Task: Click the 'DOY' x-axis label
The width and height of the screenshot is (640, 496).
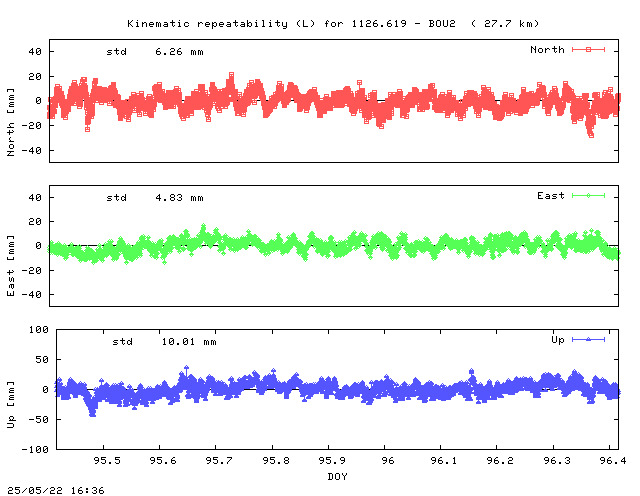Action: [x=337, y=476]
